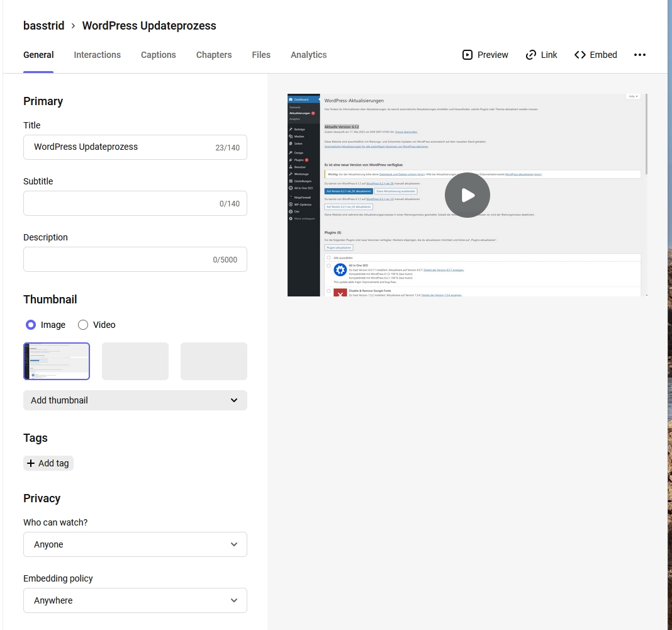Click the 0/5000 description counter
This screenshot has height=630, width=672.
click(x=225, y=260)
